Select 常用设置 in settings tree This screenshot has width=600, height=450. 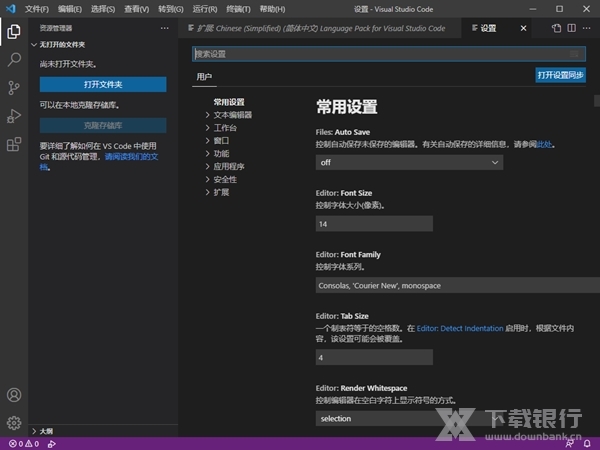229,102
